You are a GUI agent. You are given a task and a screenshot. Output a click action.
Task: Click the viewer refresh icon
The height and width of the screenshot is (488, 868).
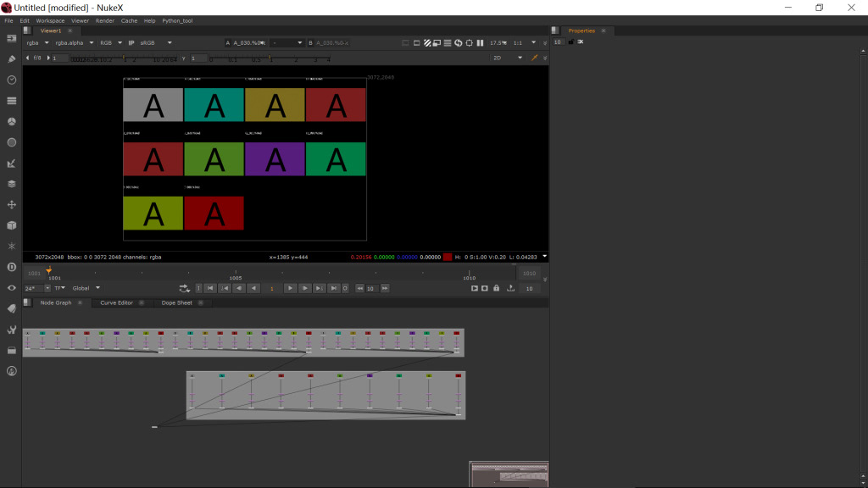point(459,42)
